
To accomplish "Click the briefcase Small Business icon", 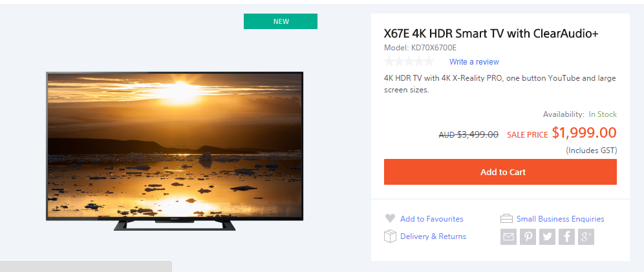I will coord(506,218).
